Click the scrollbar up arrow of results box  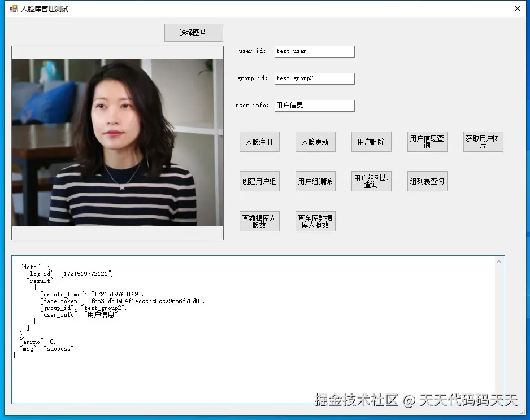[x=498, y=260]
